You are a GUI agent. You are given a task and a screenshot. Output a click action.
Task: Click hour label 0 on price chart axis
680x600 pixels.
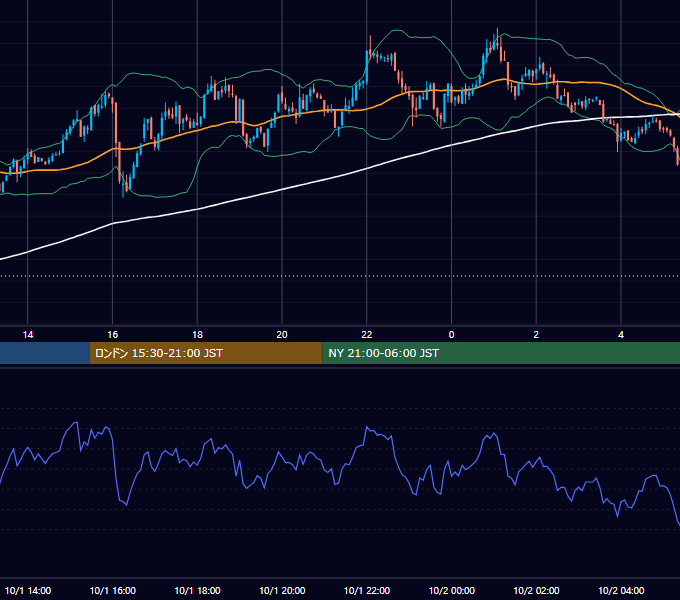[451, 335]
